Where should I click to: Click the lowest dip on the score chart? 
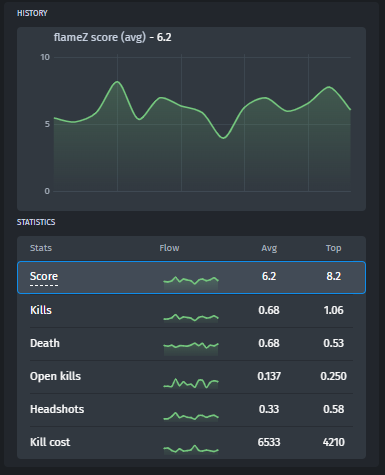pyautogui.click(x=224, y=138)
